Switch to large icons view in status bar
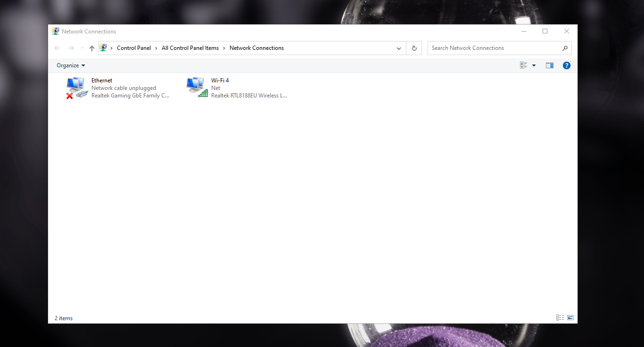This screenshot has height=347, width=644. coord(570,318)
